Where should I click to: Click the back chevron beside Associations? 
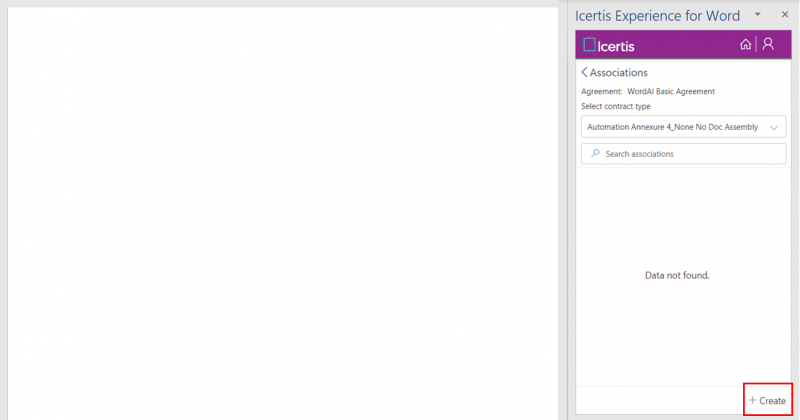coord(584,72)
